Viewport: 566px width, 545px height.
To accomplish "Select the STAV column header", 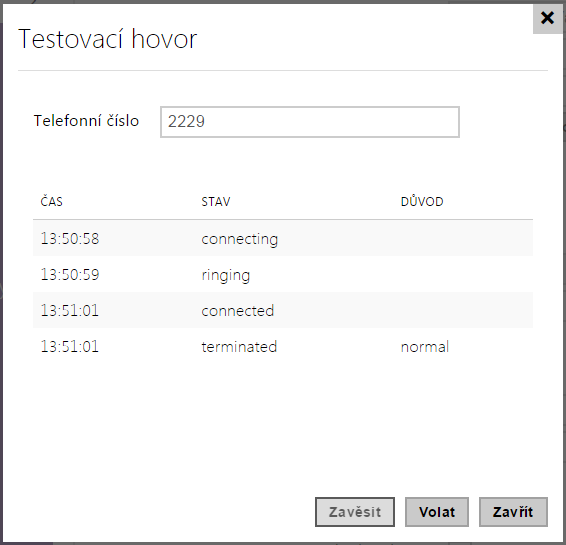I will pos(216,201).
